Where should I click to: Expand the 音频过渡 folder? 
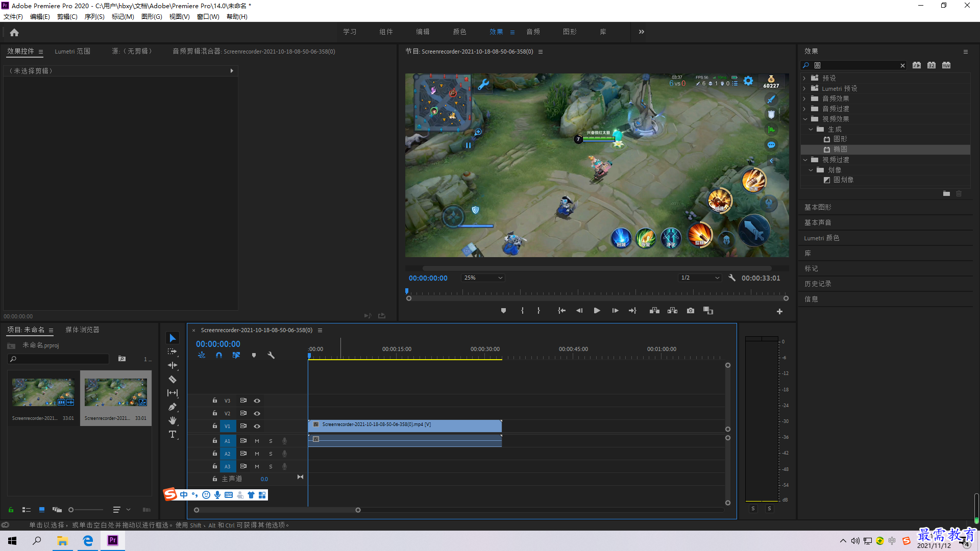point(804,109)
